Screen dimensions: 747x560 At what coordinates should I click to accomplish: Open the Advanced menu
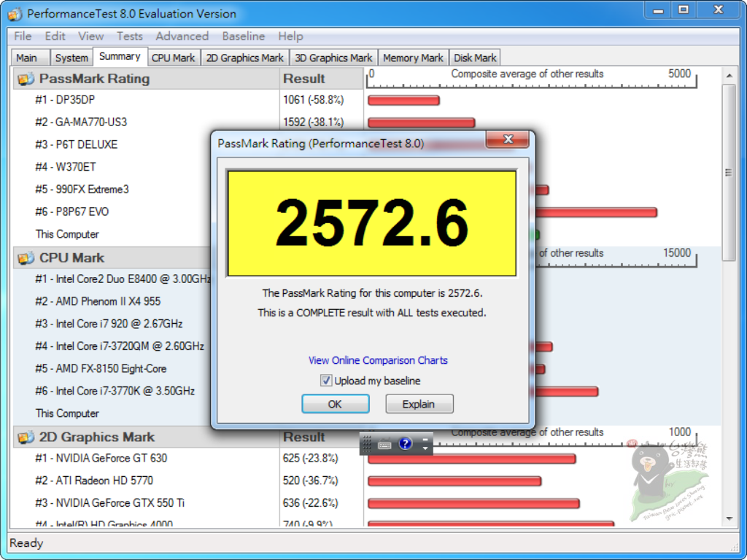point(182,36)
